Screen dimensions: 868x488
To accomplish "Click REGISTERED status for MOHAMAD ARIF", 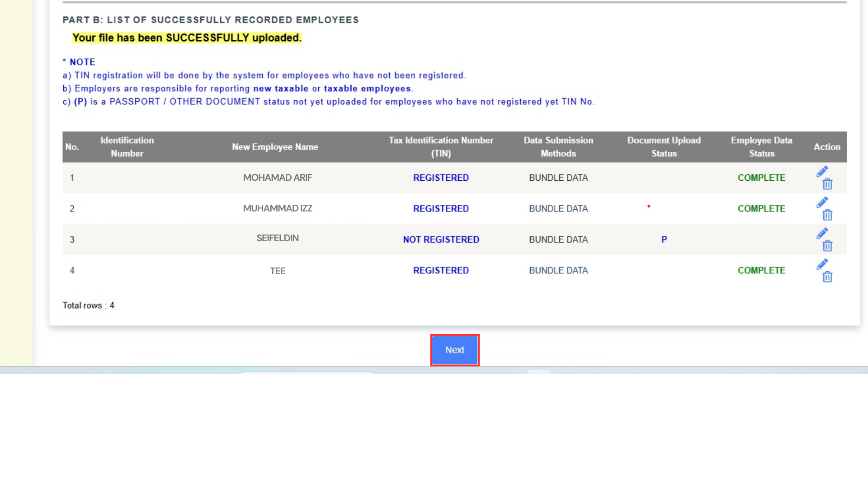I will click(x=441, y=178).
